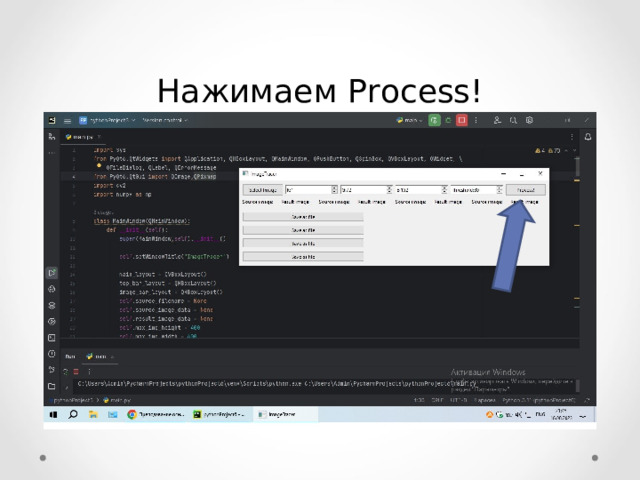The width and height of the screenshot is (640, 480).
Task: Stop the running script via red toolbar square
Action: pyautogui.click(x=462, y=120)
